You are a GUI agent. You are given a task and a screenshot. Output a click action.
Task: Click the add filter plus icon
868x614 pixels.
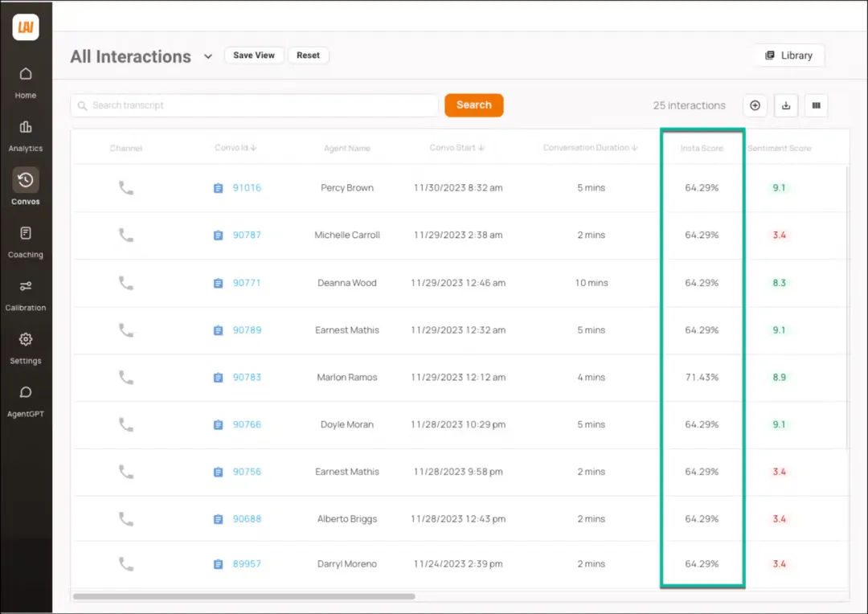pos(755,105)
